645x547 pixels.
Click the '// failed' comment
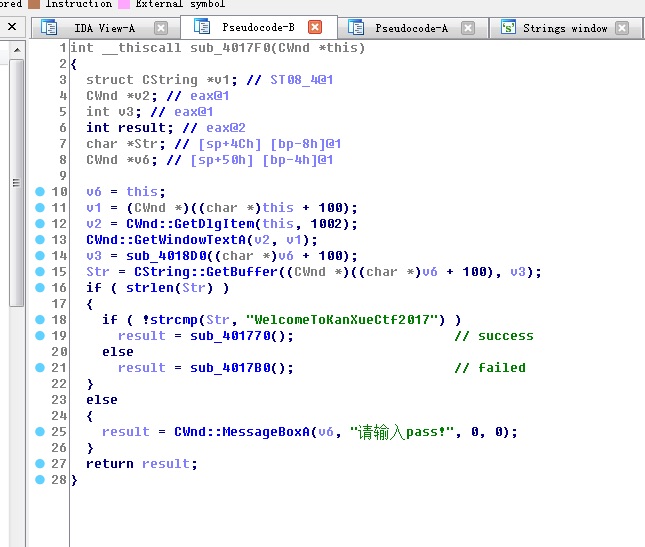pos(490,368)
